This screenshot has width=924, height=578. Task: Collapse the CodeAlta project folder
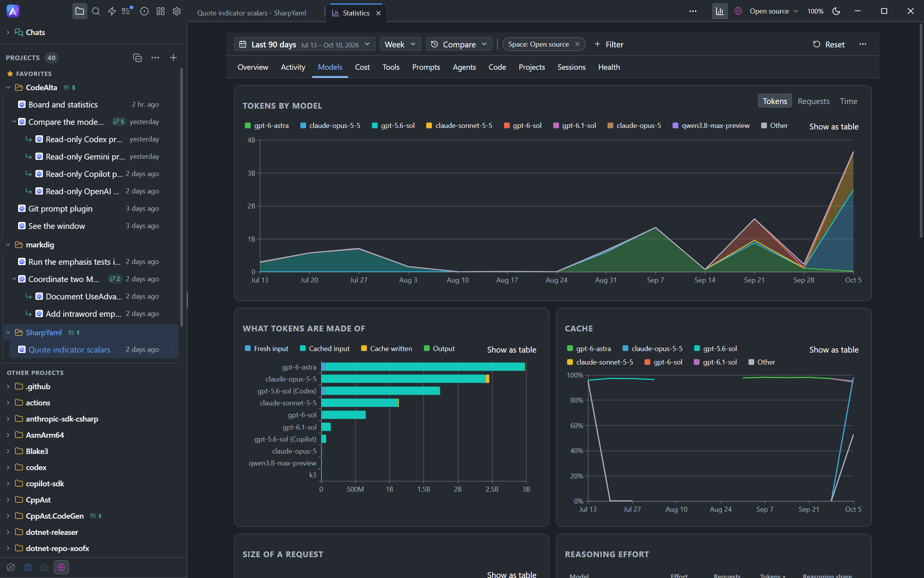pyautogui.click(x=8, y=87)
